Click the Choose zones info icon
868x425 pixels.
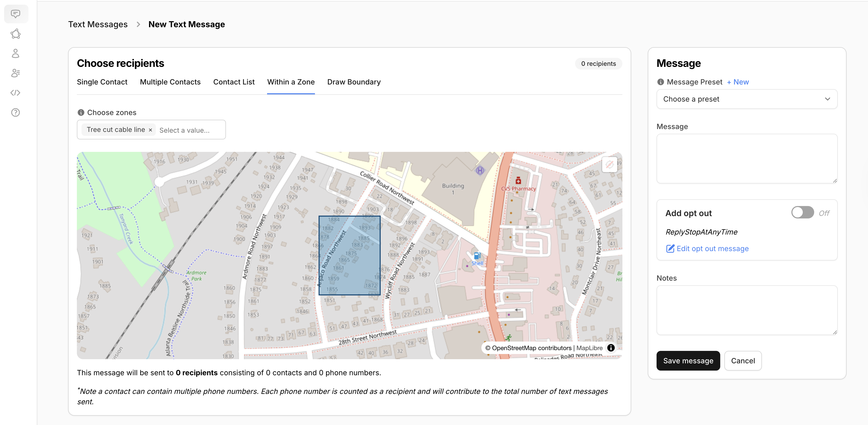coord(81,113)
